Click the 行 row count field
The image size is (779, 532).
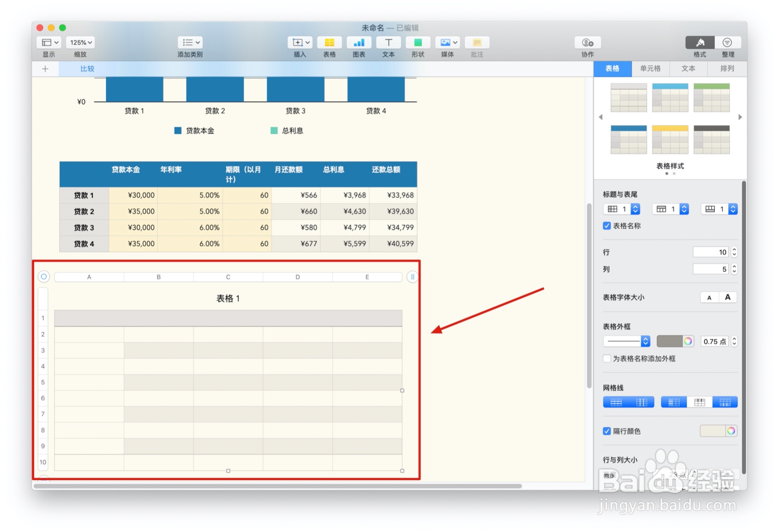coord(711,252)
